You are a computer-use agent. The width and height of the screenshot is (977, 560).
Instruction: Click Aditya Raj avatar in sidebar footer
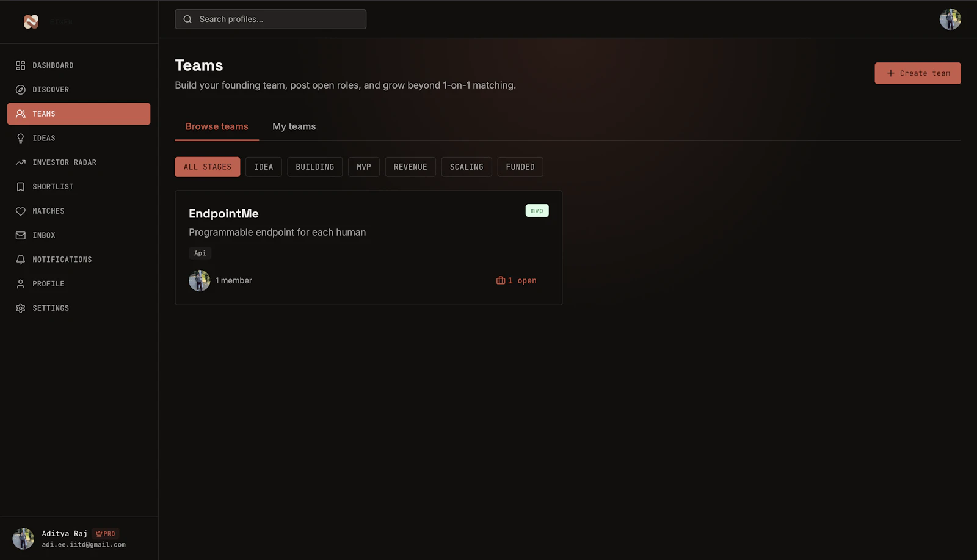coord(23,539)
